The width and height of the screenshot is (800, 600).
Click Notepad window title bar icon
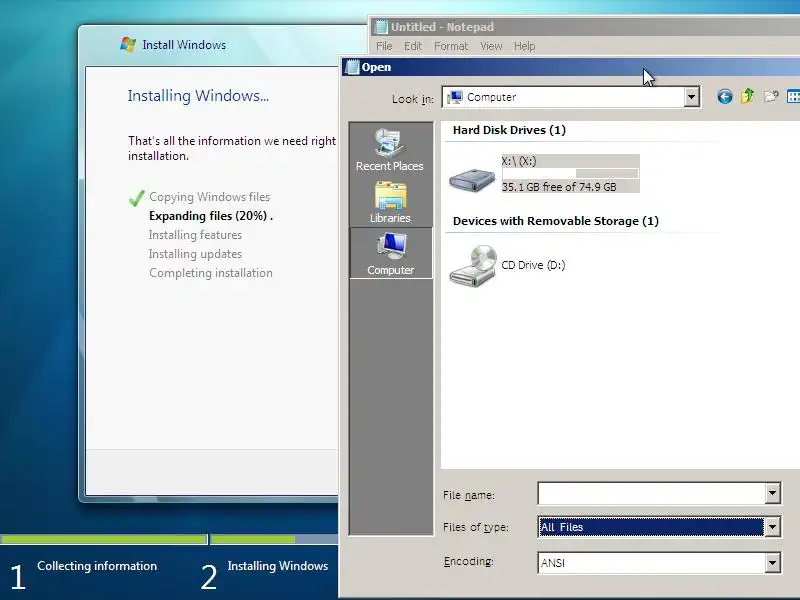(x=380, y=27)
